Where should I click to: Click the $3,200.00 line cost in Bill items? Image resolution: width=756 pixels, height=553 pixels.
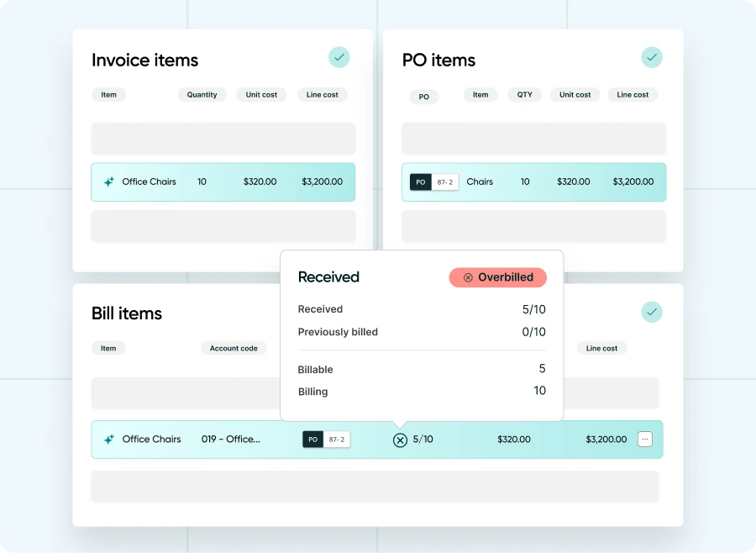[x=606, y=439]
